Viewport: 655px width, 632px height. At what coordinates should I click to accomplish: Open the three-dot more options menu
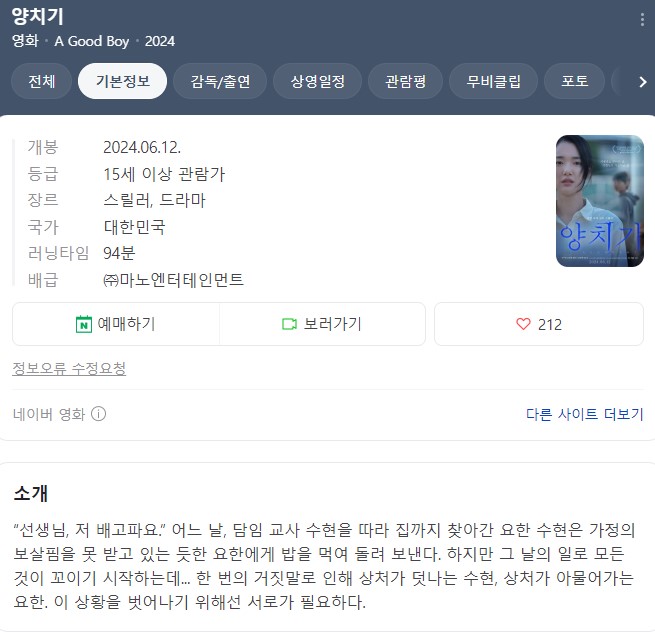click(x=642, y=20)
